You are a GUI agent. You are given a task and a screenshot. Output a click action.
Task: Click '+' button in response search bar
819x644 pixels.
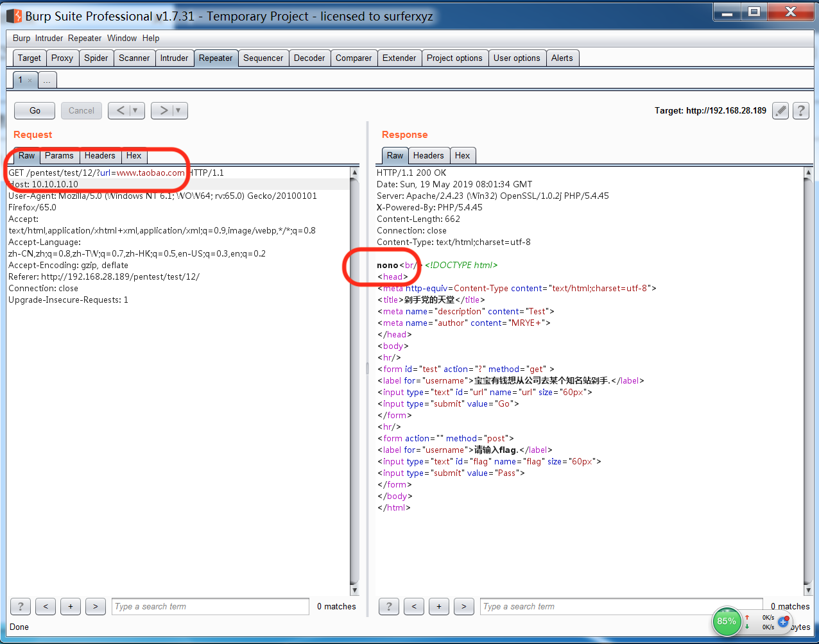click(x=439, y=606)
